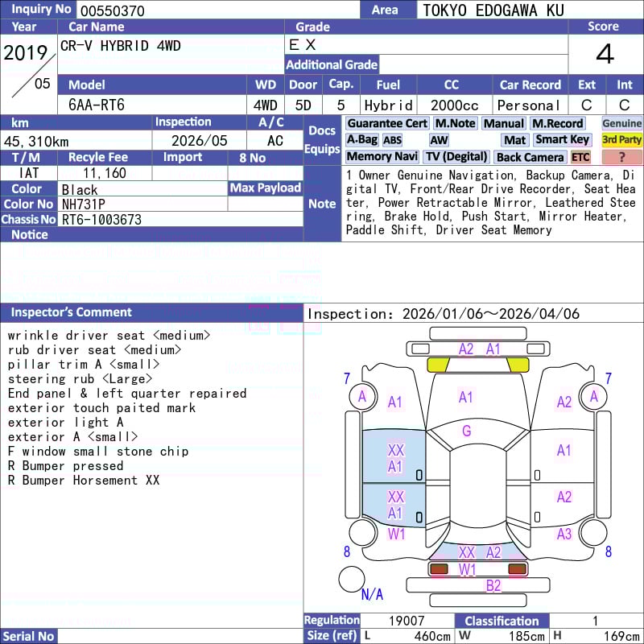Select the right red taillight on the diagram
The image size is (644, 644).
point(517,569)
